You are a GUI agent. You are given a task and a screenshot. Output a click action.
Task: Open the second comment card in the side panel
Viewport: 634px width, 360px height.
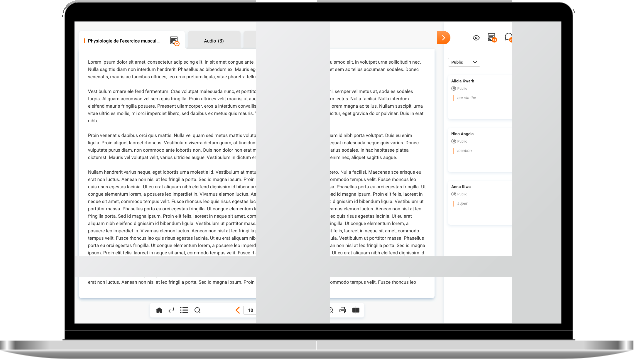pos(480,150)
